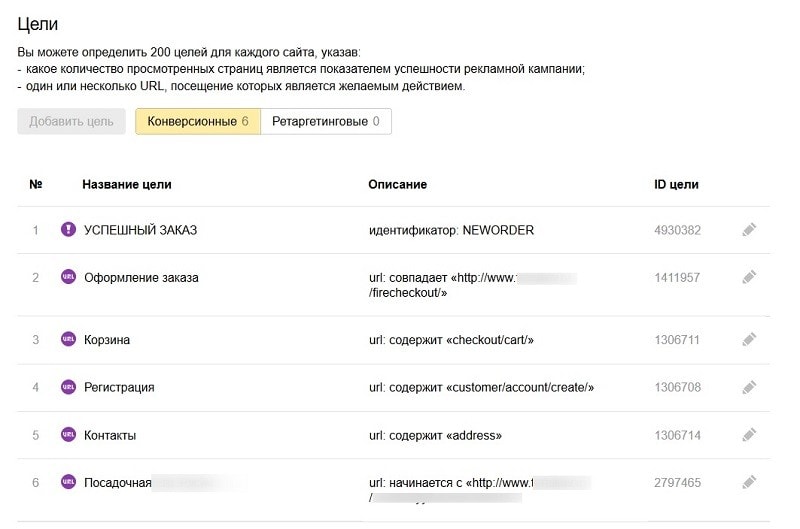800x529 pixels.
Task: Click pencil icon for Посадочная goal
Action: 749,482
